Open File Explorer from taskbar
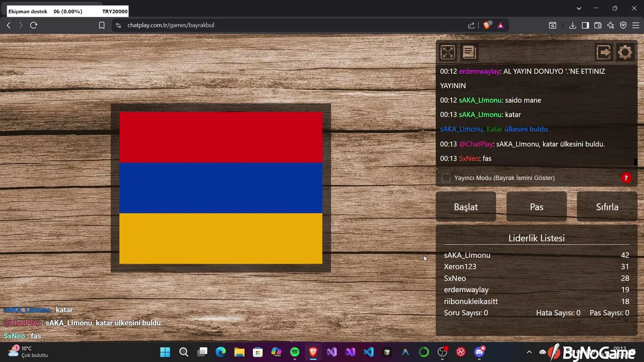Screen dimensions: 644x362 tap(239, 352)
